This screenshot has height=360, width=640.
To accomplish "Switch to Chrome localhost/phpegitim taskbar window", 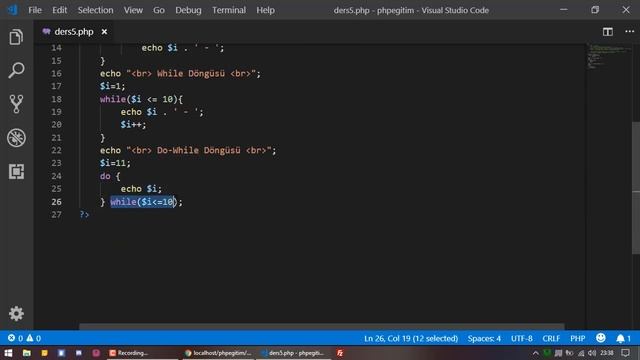I will (x=218, y=353).
